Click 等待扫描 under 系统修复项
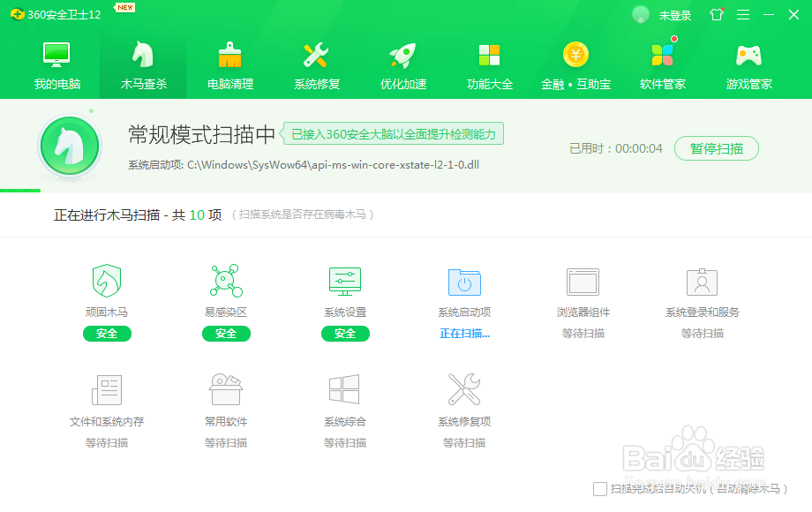Screen dimensions: 812x512 coord(464,443)
